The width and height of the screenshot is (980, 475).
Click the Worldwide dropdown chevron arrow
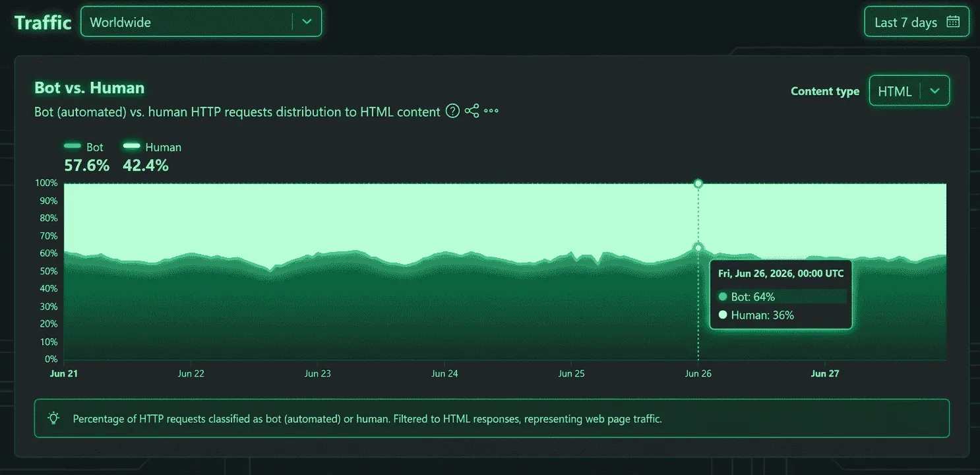click(307, 22)
